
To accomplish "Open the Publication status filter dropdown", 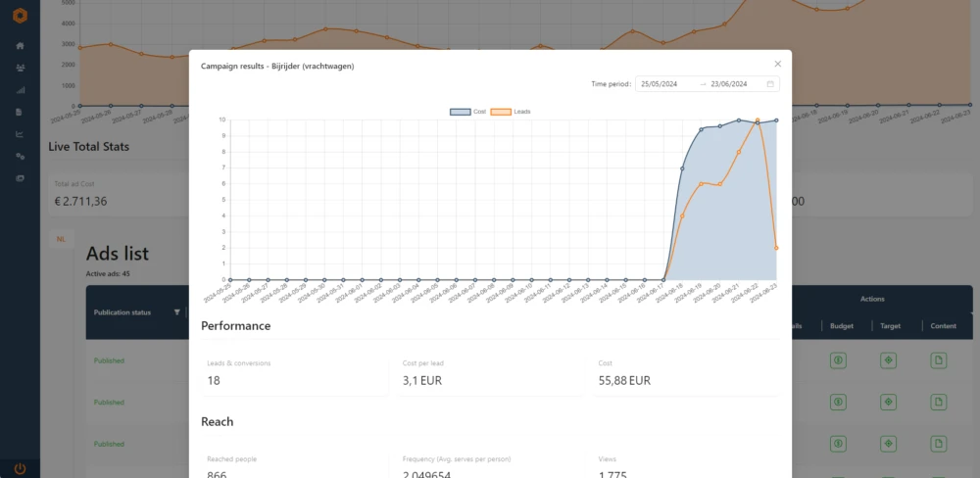I will coord(177,312).
